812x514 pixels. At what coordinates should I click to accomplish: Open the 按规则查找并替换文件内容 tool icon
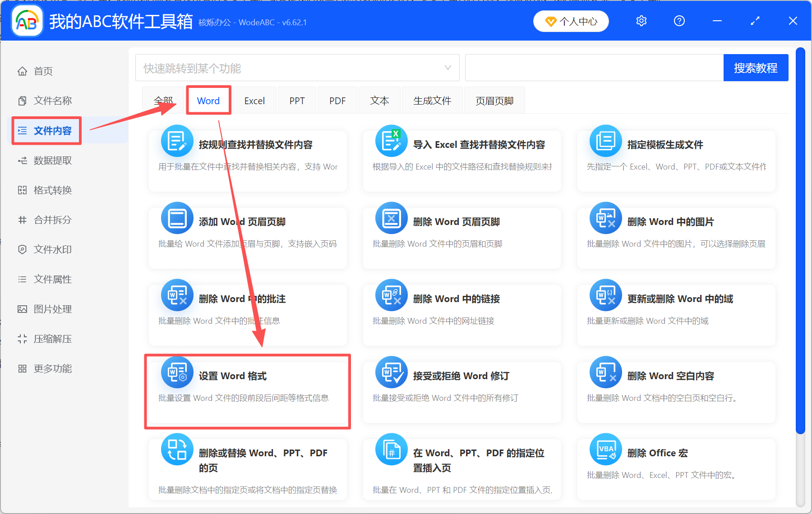point(177,141)
